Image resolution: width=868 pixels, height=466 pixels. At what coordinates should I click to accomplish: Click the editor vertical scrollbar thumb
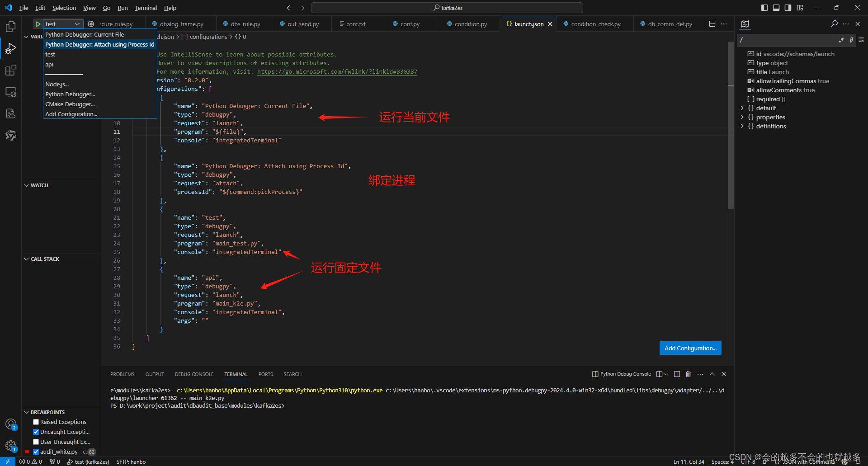click(731, 125)
